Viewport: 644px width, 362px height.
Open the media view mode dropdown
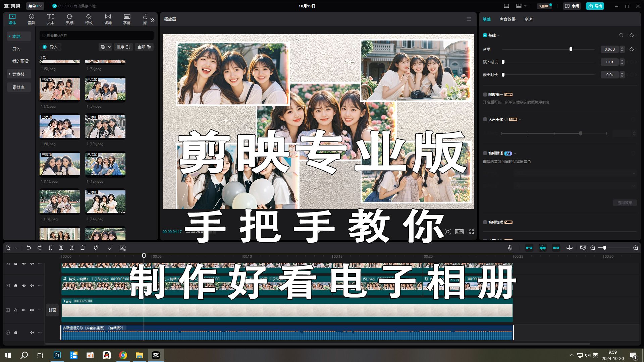pos(105,47)
